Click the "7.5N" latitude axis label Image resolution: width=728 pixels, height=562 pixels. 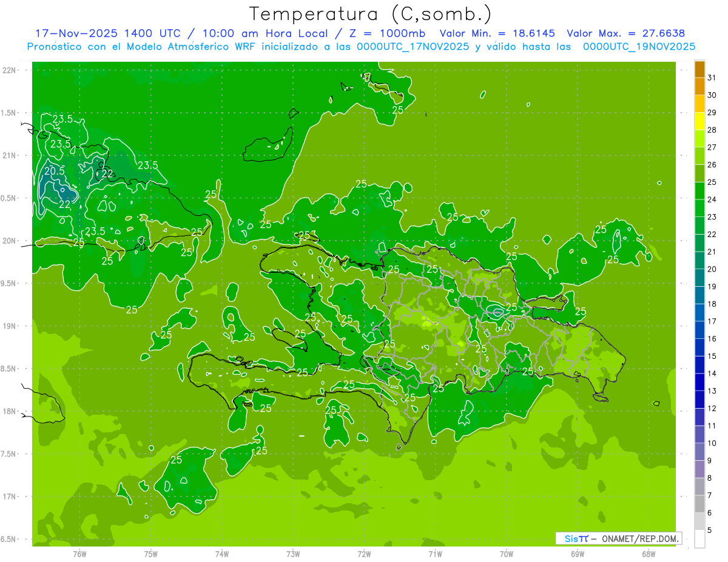coord(9,454)
